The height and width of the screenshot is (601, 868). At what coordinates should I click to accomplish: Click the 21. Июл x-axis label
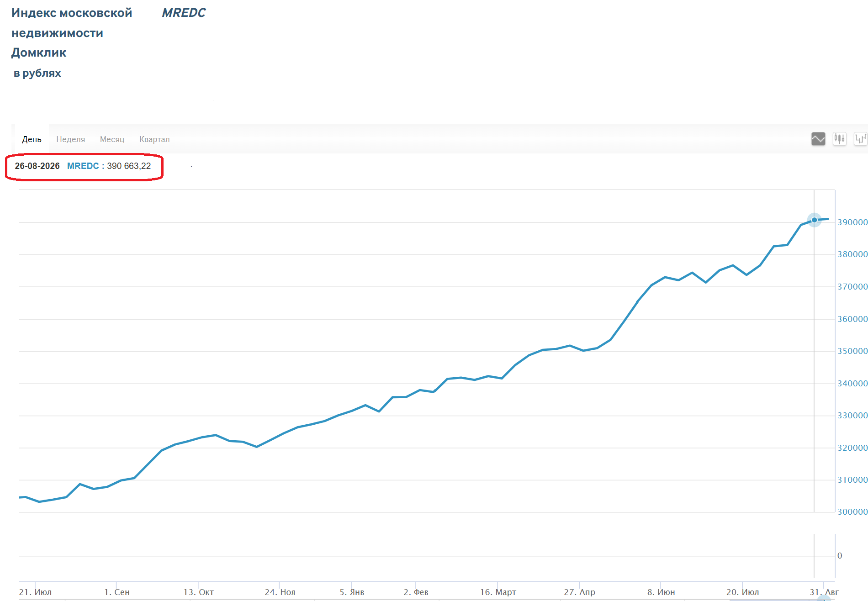pyautogui.click(x=35, y=592)
